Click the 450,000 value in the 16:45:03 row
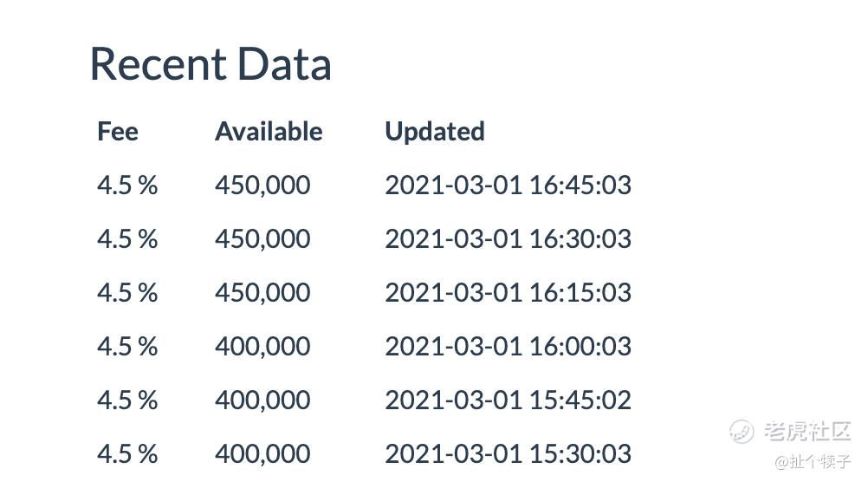This screenshot has width=868, height=482. [262, 186]
